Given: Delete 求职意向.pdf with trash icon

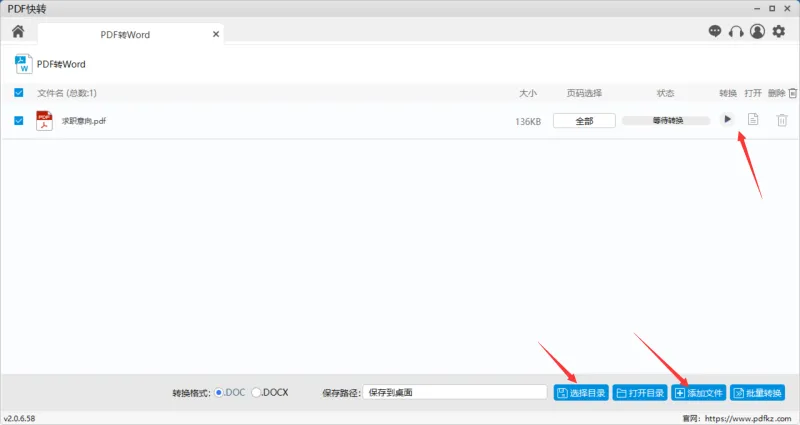Looking at the screenshot, I should tap(782, 120).
